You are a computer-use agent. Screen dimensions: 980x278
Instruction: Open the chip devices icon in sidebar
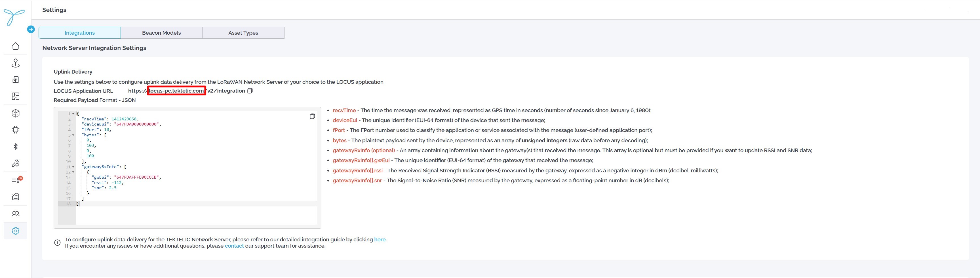16,130
